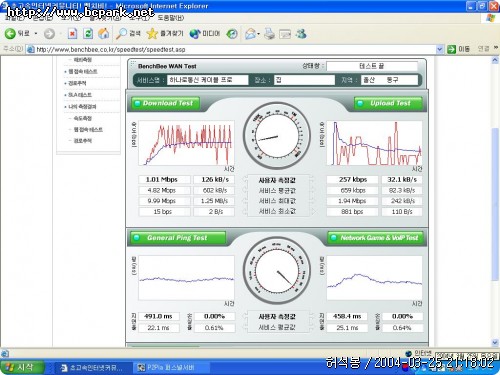Image resolution: width=500 pixels, height=375 pixels.
Task: Open Back button history dropdown arrow
Action: point(36,34)
